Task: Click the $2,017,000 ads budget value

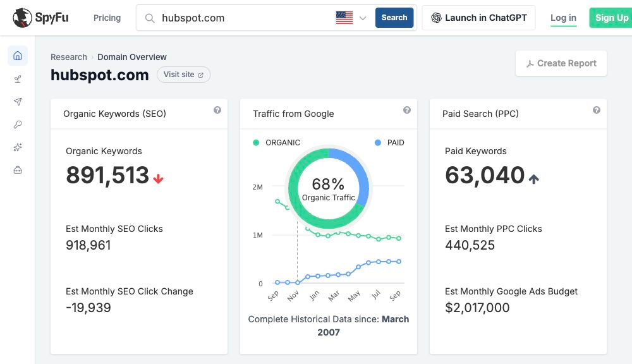Action: 477,308
